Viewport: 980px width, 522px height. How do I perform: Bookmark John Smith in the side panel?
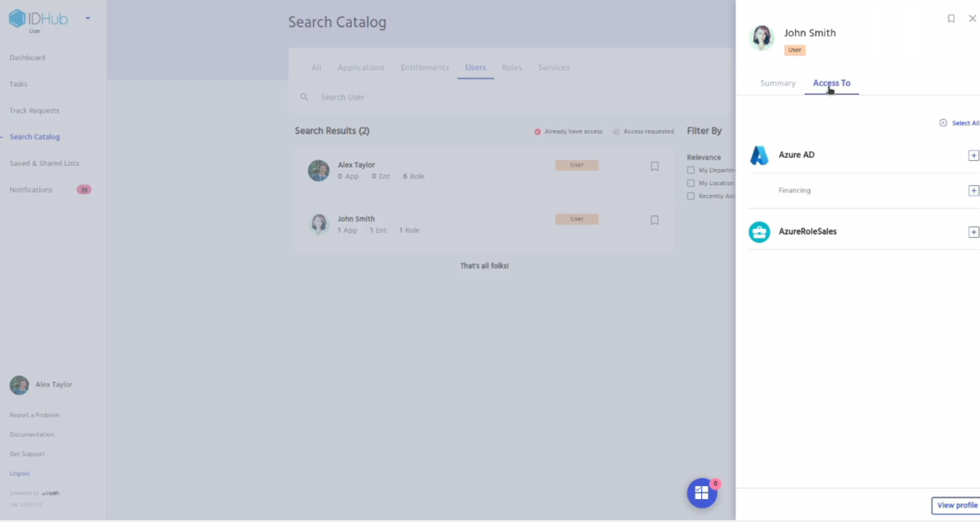tap(951, 19)
